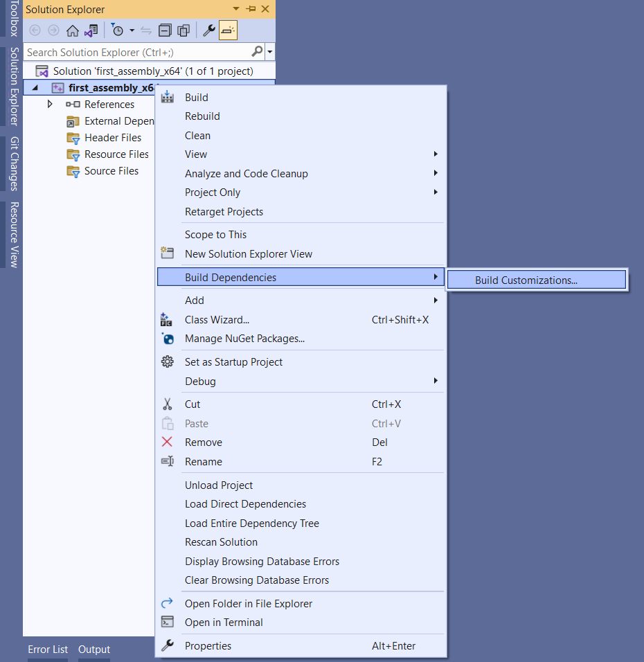Choose Rebuild in the context menu
Screen dimensions: 644x662
point(202,116)
